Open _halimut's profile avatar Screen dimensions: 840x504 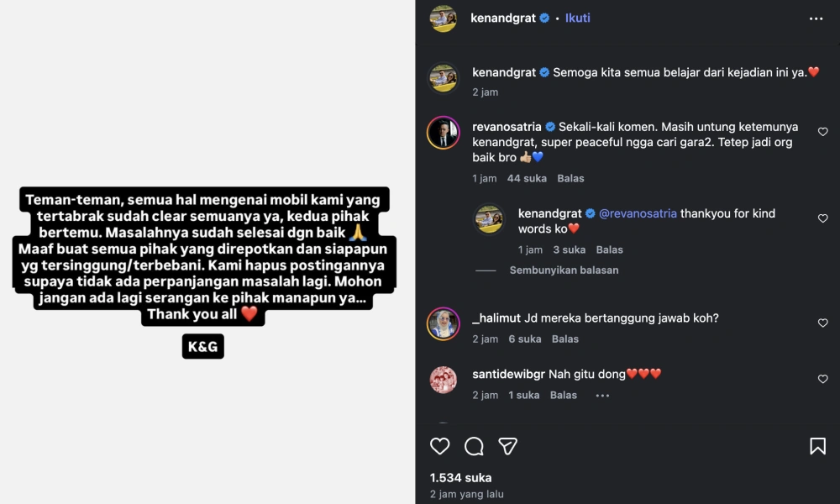[x=444, y=323]
